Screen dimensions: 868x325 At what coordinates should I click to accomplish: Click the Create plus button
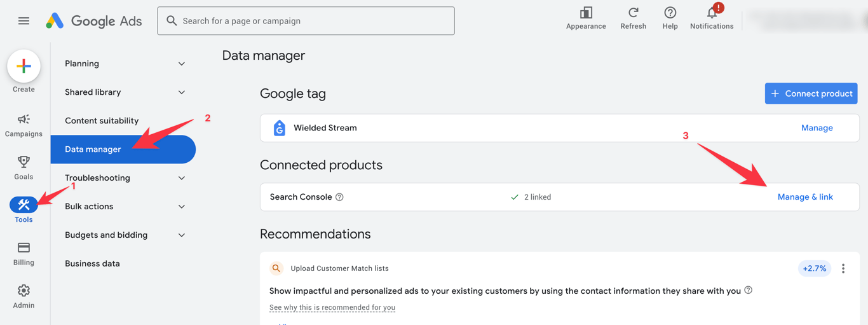[x=24, y=66]
